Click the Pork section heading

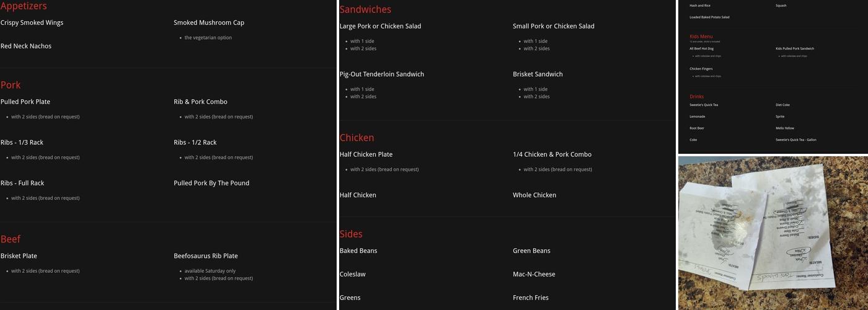point(11,85)
